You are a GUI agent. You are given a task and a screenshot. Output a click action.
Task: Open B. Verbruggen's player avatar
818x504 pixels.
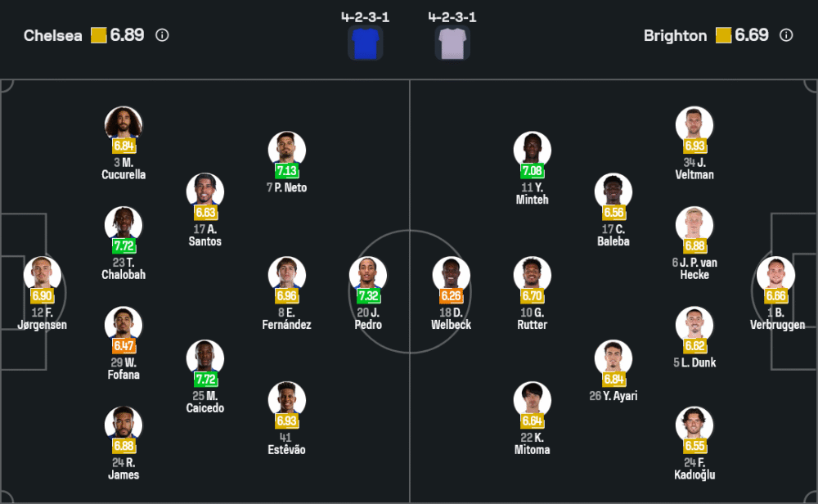click(776, 274)
